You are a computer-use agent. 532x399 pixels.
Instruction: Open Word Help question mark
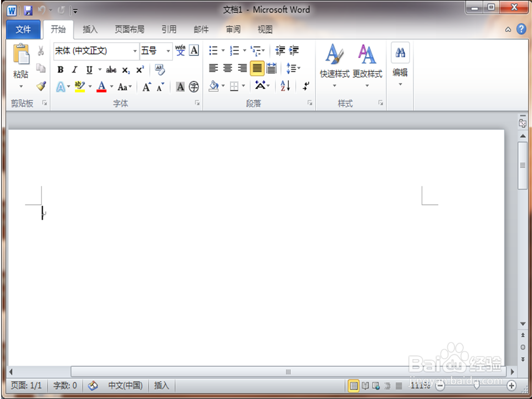[x=521, y=29]
